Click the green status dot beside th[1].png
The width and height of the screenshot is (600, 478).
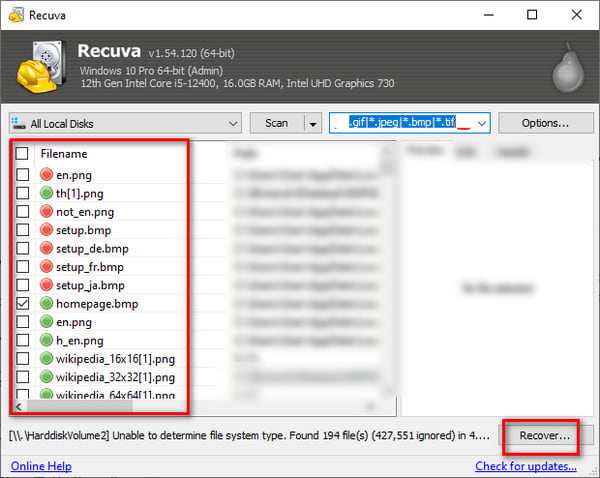point(46,193)
